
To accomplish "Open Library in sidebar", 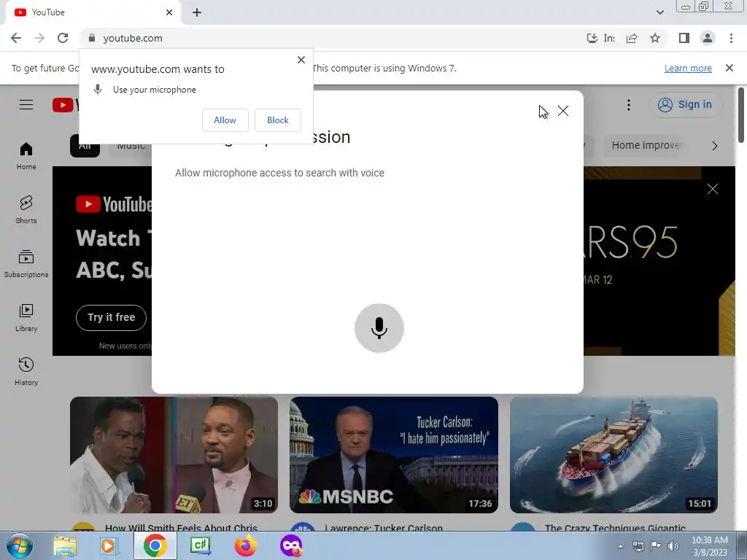I will coord(26,318).
